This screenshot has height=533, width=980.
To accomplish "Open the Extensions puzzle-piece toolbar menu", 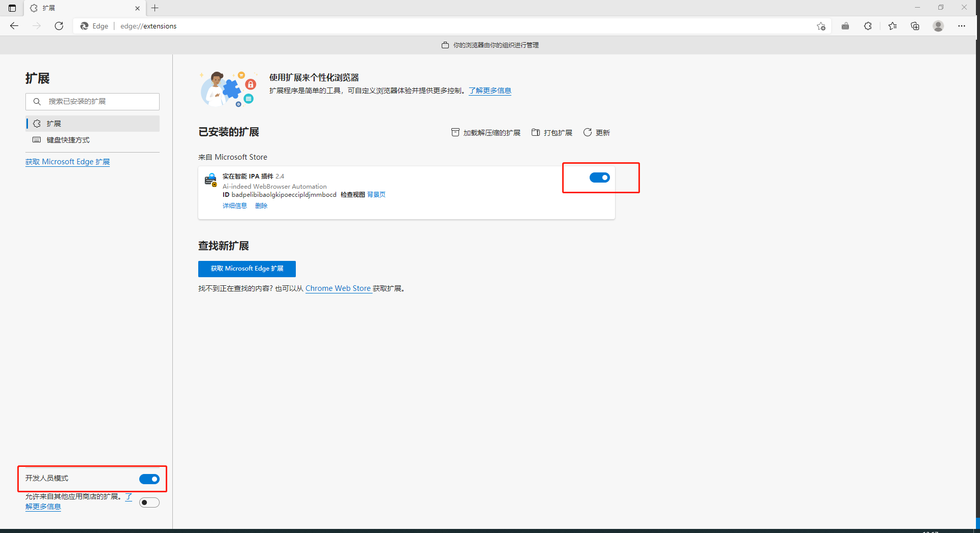I will [868, 26].
